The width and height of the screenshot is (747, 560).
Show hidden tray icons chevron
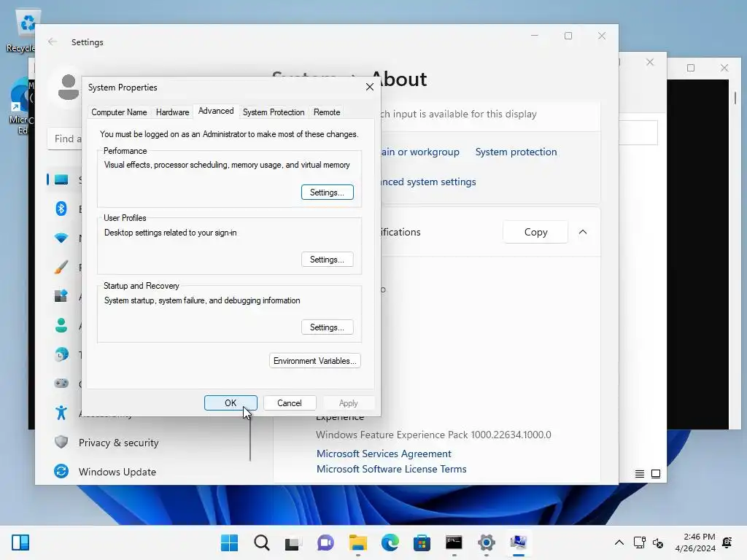[619, 542]
